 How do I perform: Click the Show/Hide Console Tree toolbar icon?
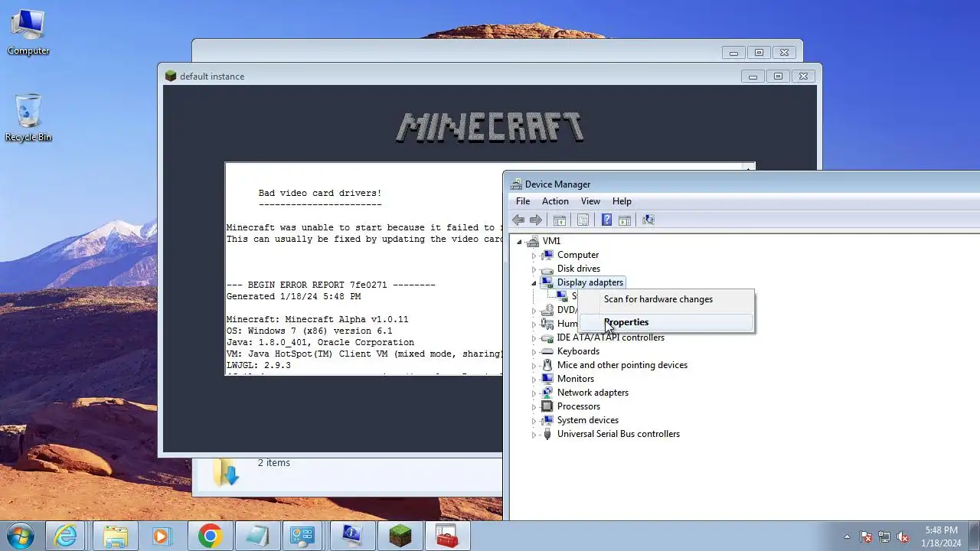pyautogui.click(x=560, y=220)
